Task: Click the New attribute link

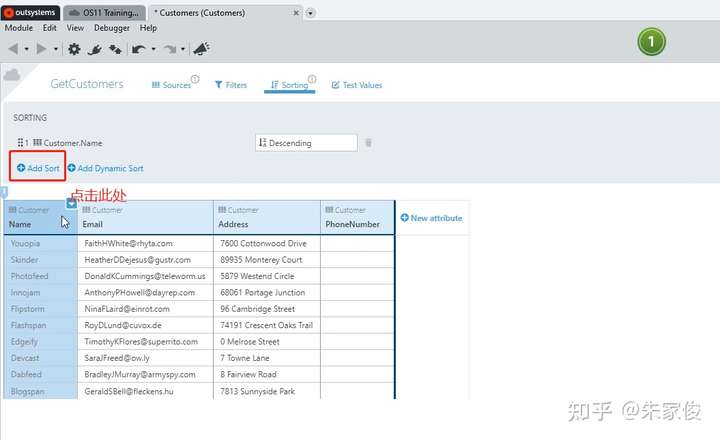Action: [431, 218]
